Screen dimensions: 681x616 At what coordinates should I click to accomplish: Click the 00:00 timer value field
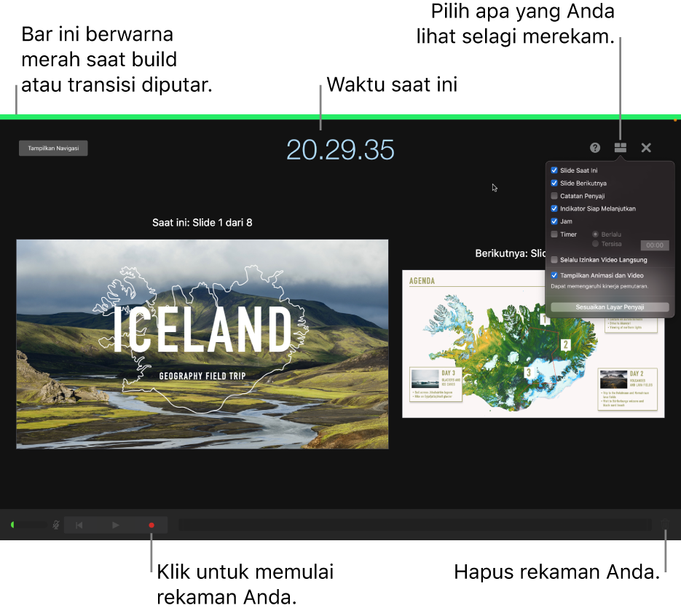click(653, 245)
